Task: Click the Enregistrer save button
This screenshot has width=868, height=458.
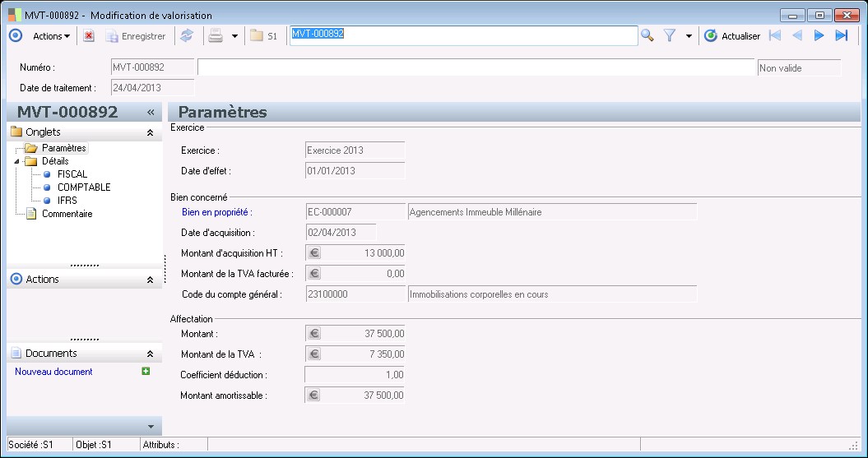Action: (135, 36)
